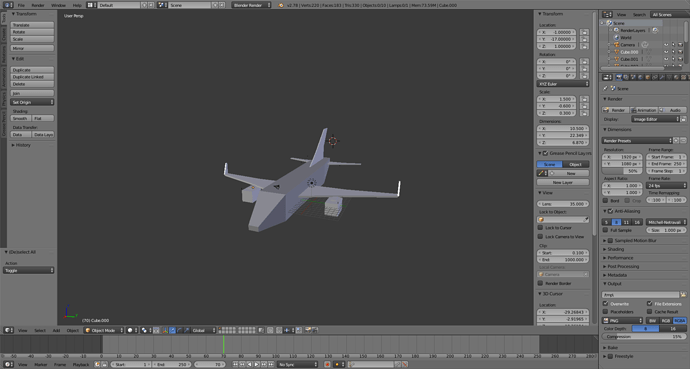Viewport: 690px width, 369px height.
Task: Click the Translate button
Action: click(x=32, y=25)
